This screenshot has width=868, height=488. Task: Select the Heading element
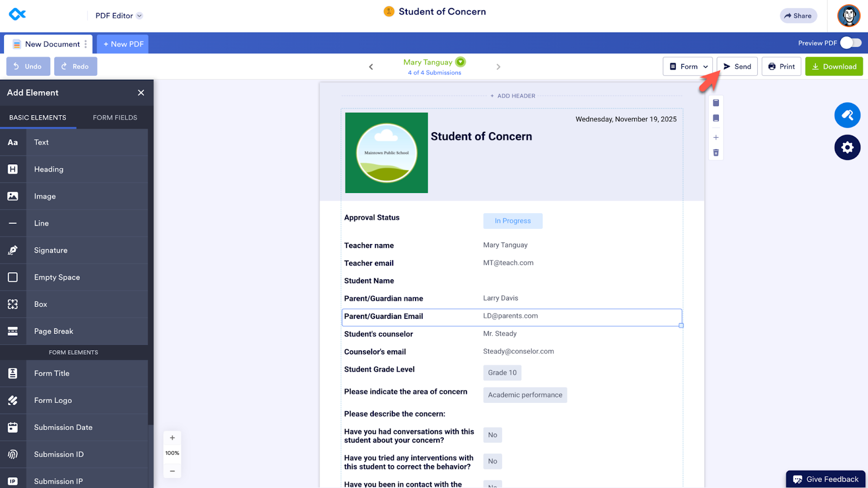point(48,169)
